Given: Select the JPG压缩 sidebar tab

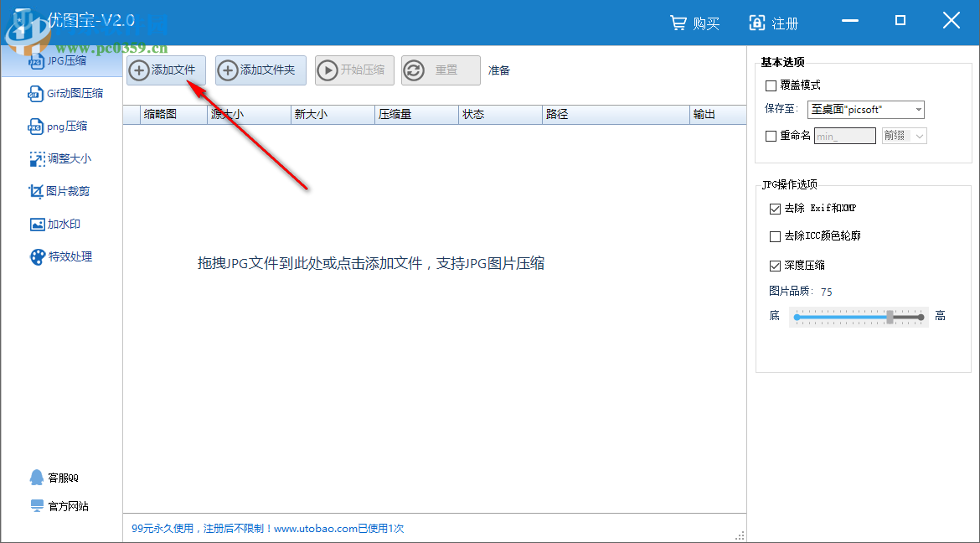Looking at the screenshot, I should (61, 61).
